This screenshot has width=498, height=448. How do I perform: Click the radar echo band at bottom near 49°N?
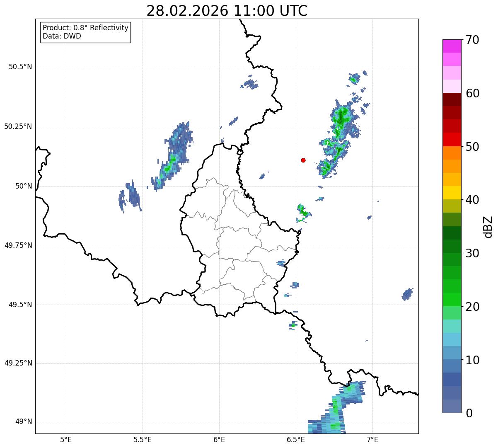336,408
